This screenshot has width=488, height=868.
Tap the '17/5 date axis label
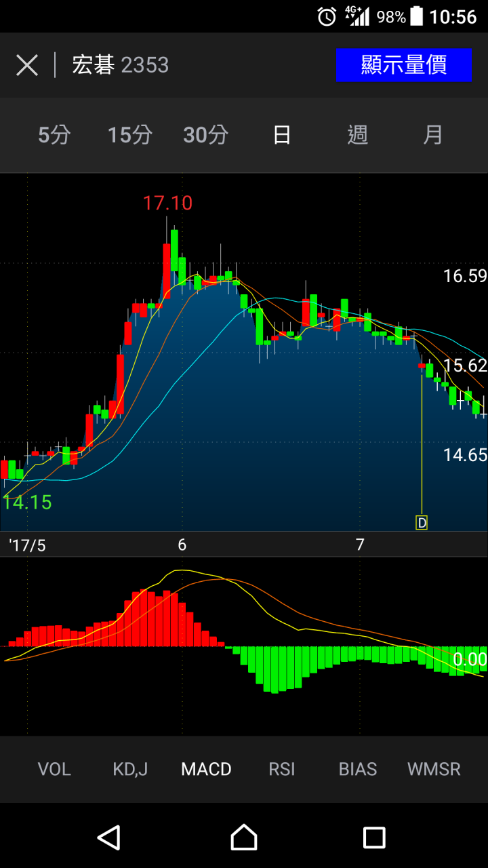[x=27, y=545]
